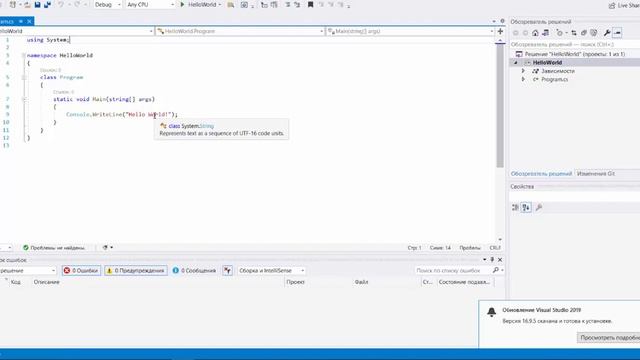
Task: Select the Решение "HelloWorld" solution node
Action: point(575,54)
